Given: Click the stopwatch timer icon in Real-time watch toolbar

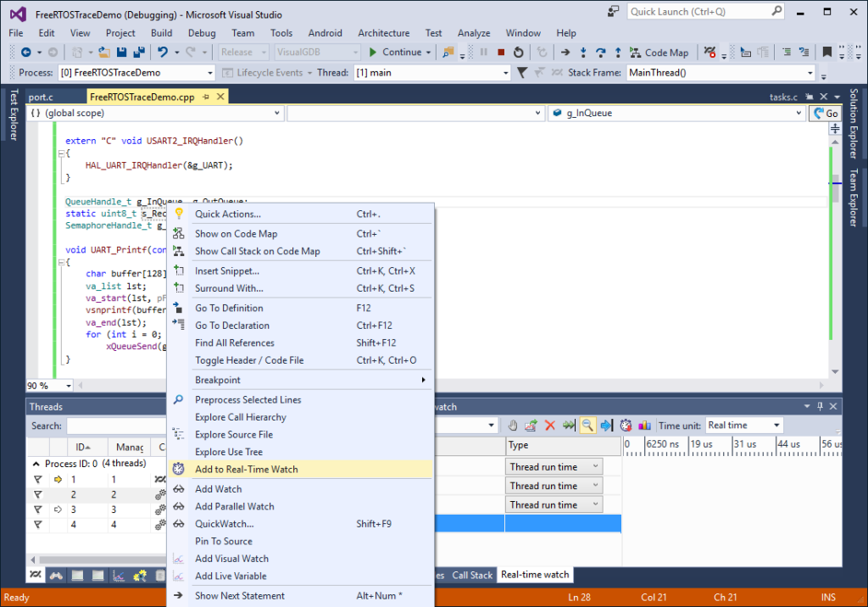Looking at the screenshot, I should click(624, 425).
